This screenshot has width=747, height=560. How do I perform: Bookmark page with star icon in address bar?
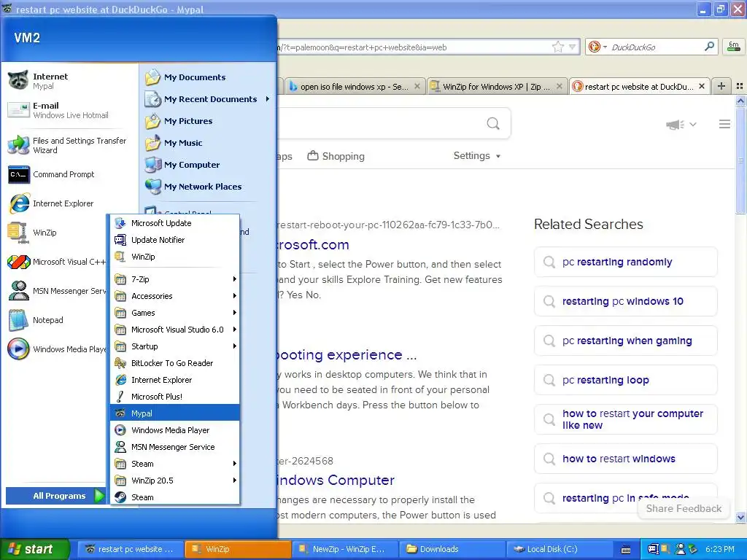click(x=557, y=47)
